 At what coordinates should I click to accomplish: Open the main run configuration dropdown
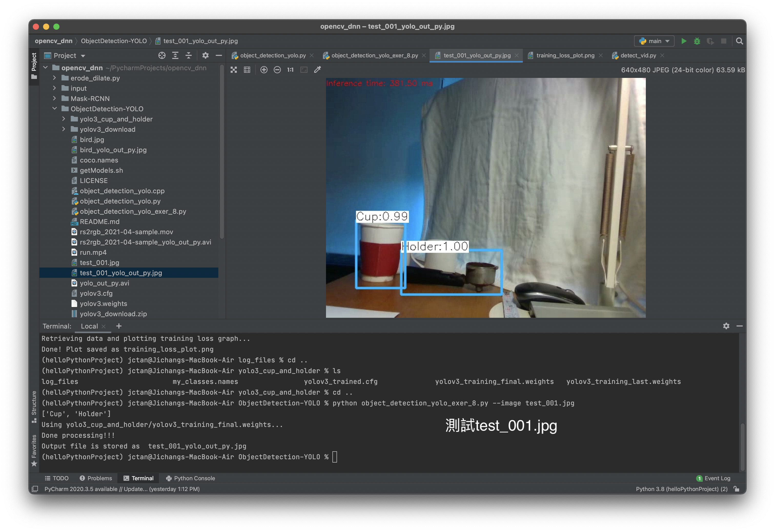click(654, 41)
